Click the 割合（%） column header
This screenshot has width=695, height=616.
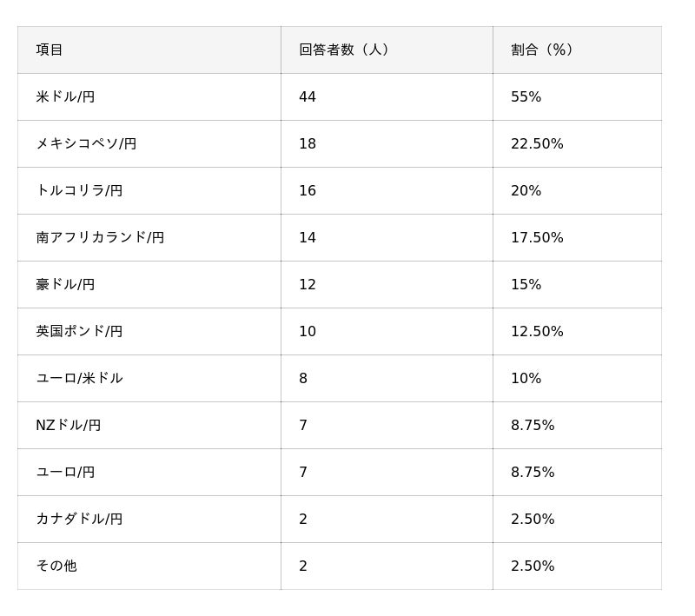coord(542,50)
